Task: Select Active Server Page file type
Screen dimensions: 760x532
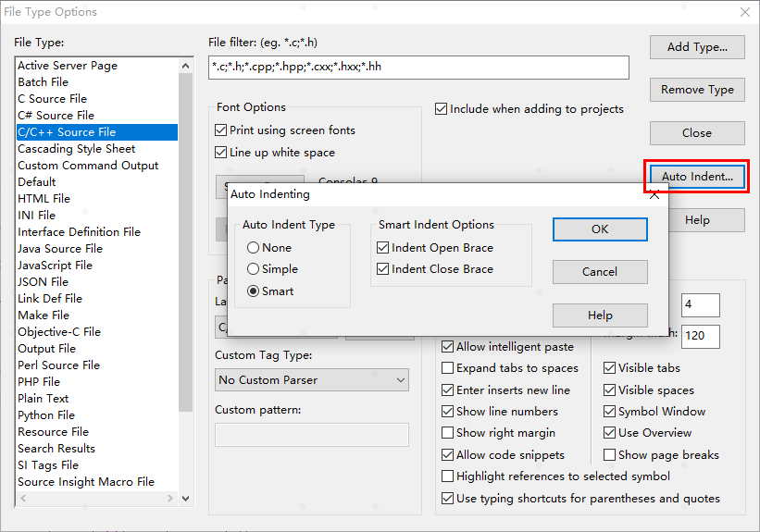Action: 97,66
